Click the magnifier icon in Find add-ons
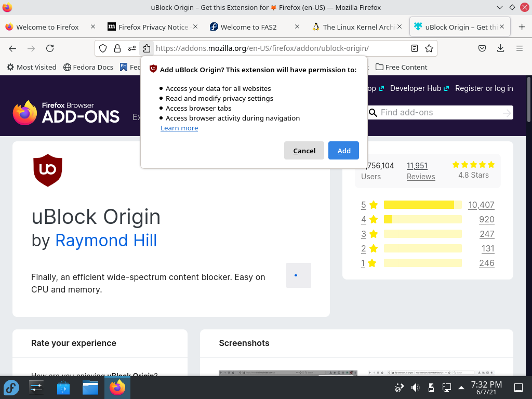Screen dimensions: 532x399 tap(373, 113)
